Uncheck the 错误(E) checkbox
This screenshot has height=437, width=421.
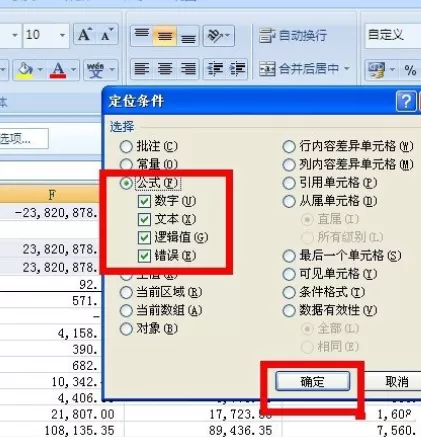(144, 256)
